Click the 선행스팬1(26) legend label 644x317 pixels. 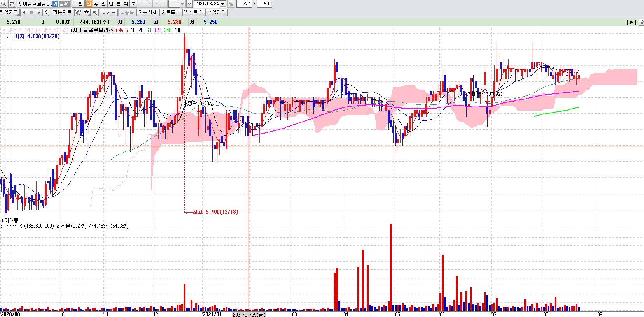(x=18, y=30)
